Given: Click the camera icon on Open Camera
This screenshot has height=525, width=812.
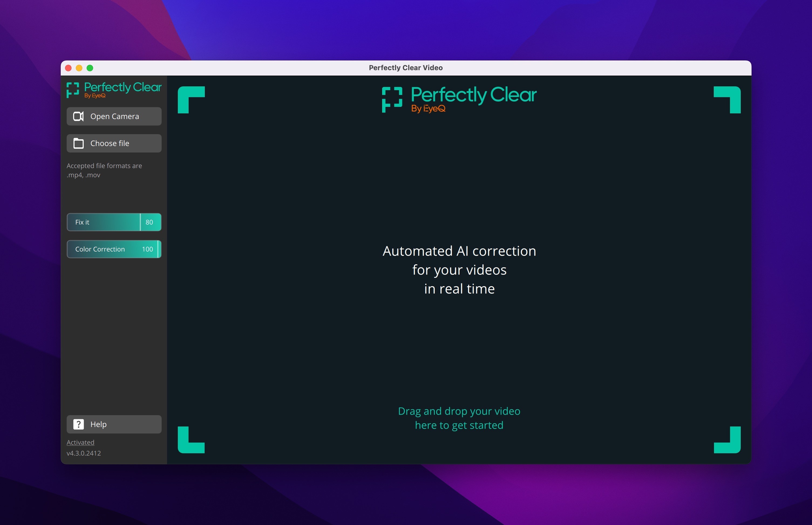Looking at the screenshot, I should point(78,117).
